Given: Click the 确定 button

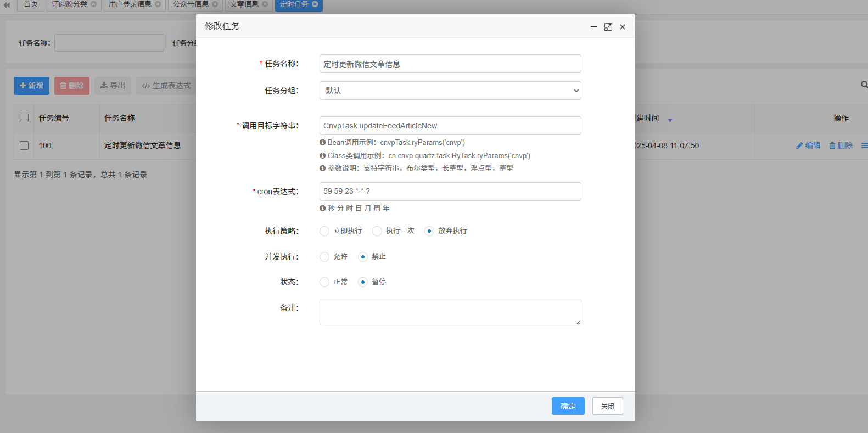Looking at the screenshot, I should pos(568,406).
